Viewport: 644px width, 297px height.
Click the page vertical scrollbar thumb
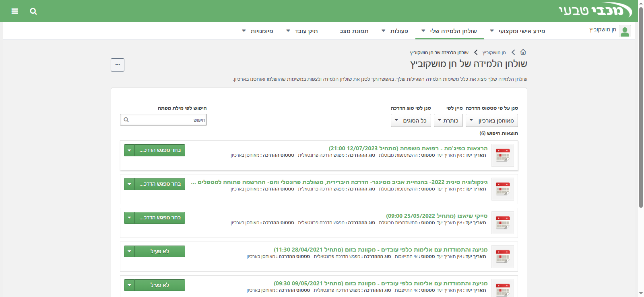click(x=641, y=107)
